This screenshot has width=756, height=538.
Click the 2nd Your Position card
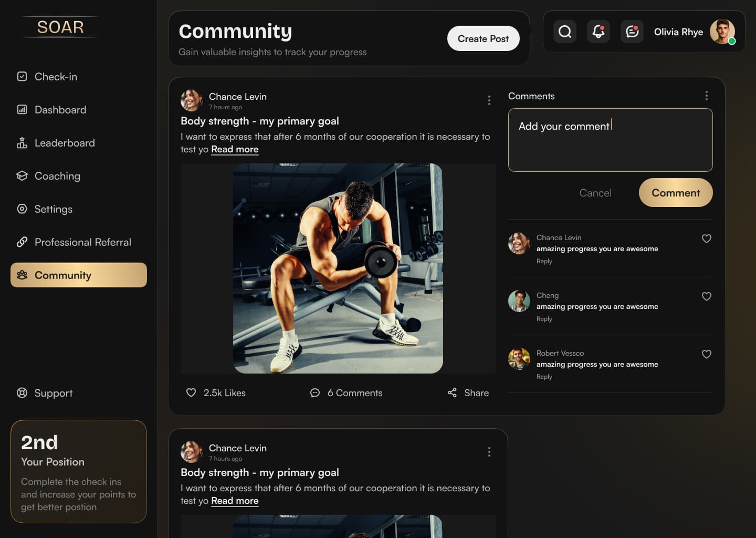pos(79,471)
